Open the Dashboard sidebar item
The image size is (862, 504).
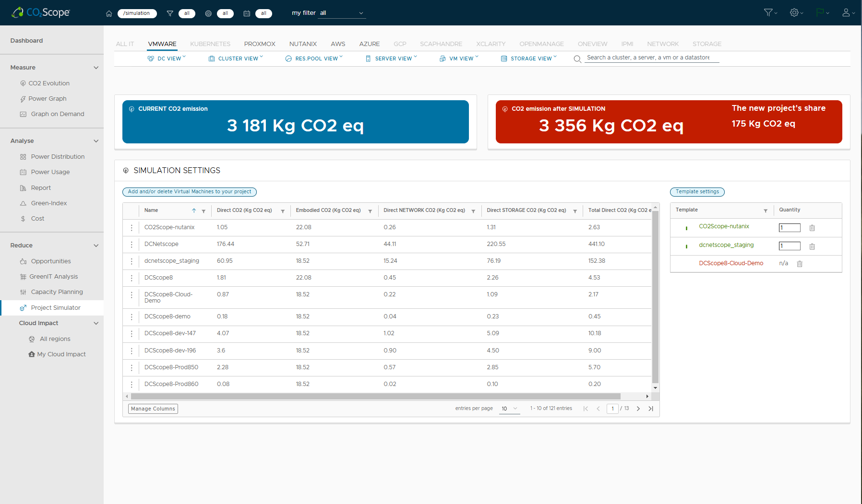(26, 41)
